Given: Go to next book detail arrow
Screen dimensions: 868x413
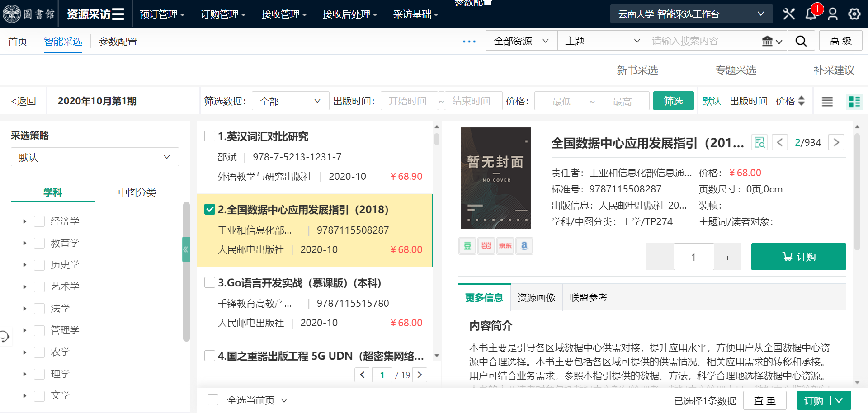Looking at the screenshot, I should (836, 142).
